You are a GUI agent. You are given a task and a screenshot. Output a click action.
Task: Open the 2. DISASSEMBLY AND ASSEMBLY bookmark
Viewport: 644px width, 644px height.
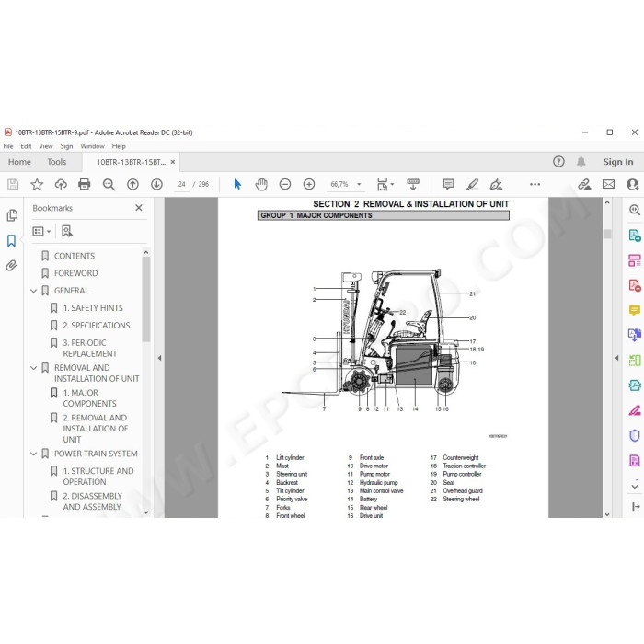92,501
